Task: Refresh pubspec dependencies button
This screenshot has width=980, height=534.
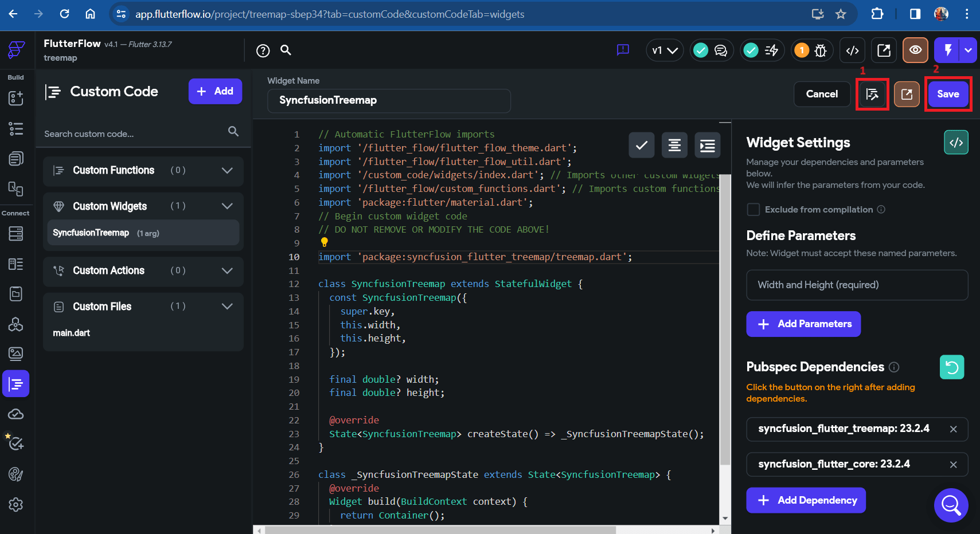Action: pyautogui.click(x=952, y=367)
